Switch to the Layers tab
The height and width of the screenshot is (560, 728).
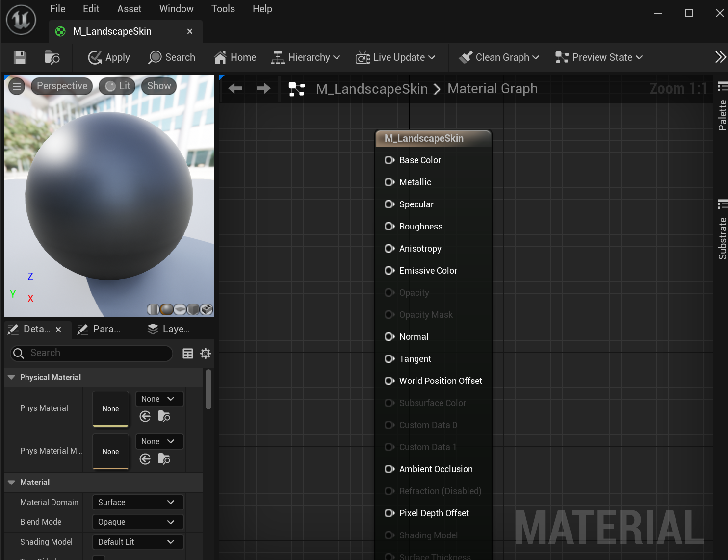[x=169, y=329]
